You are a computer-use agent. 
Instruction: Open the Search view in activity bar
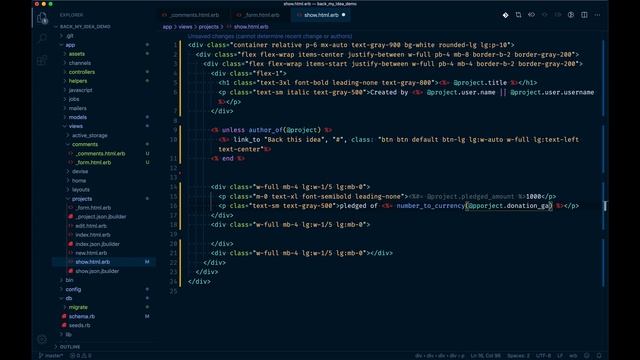[x=42, y=39]
